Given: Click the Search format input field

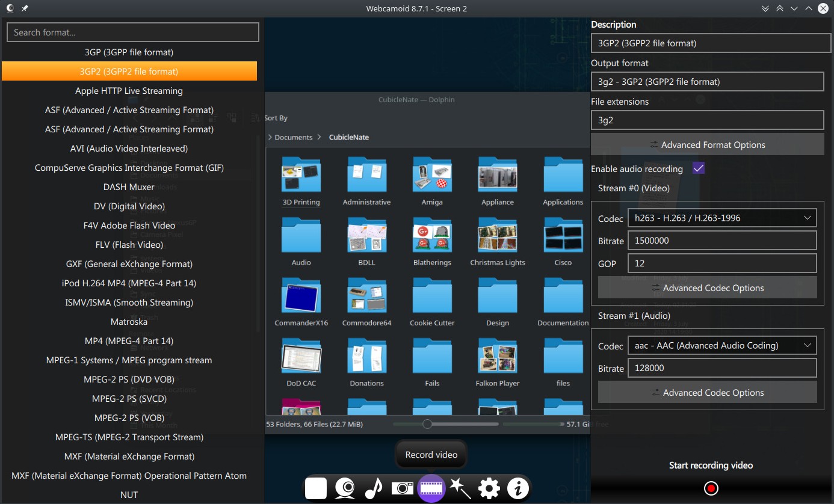Looking at the screenshot, I should [132, 32].
